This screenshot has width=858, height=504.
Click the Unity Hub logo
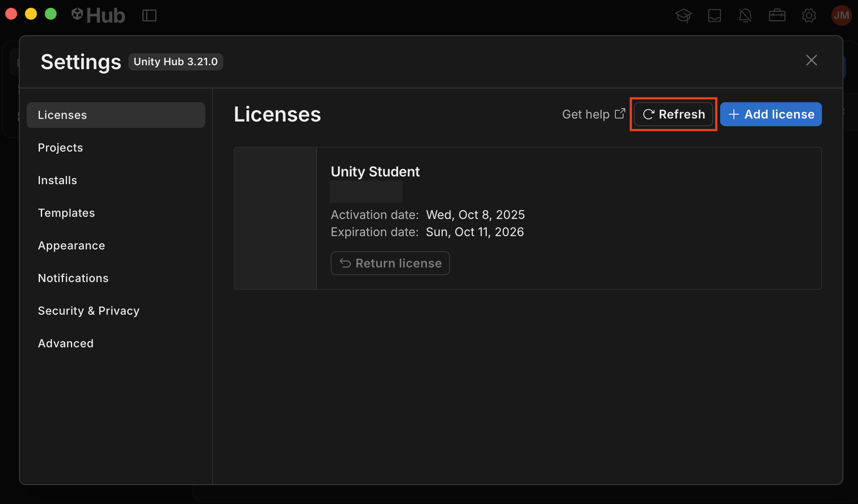point(98,15)
